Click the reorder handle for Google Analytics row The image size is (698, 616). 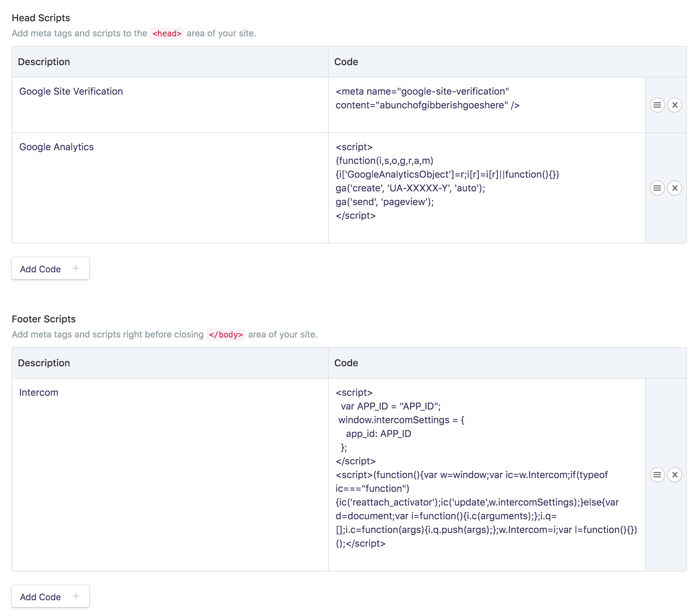tap(657, 188)
